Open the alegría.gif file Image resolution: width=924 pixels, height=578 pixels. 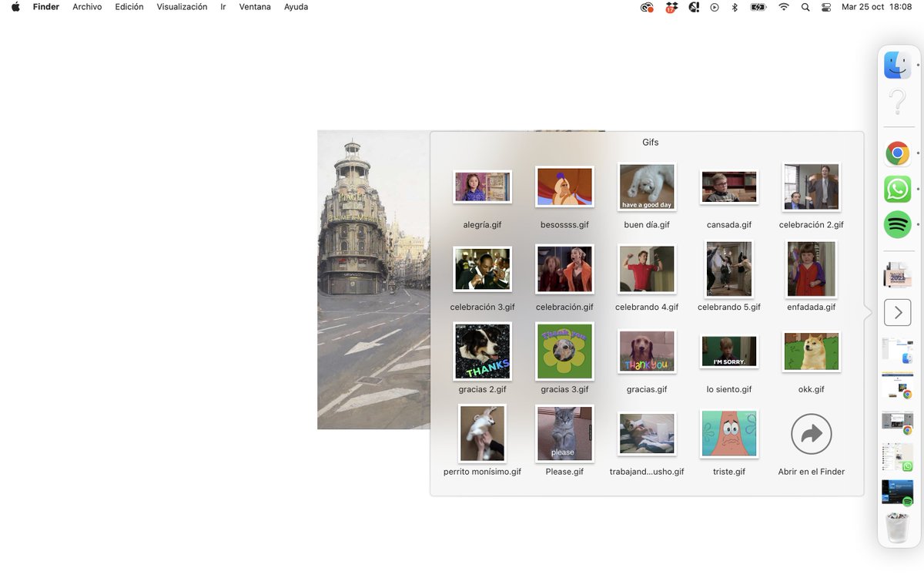(482, 187)
